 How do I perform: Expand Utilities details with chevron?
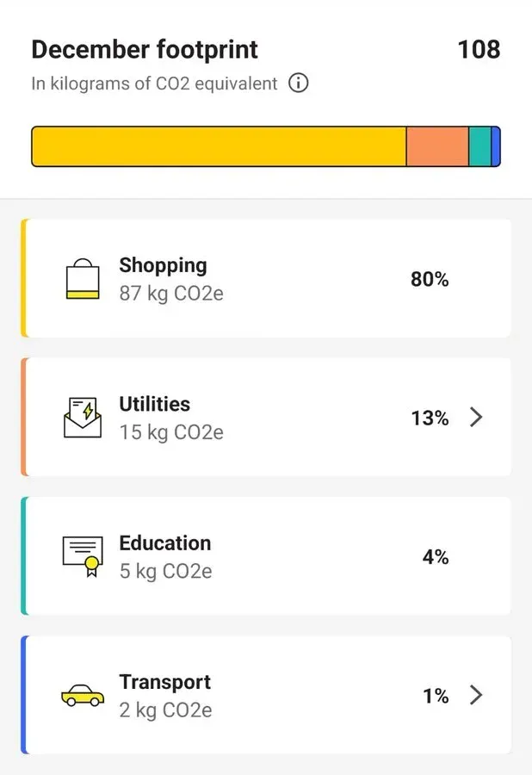tap(476, 418)
